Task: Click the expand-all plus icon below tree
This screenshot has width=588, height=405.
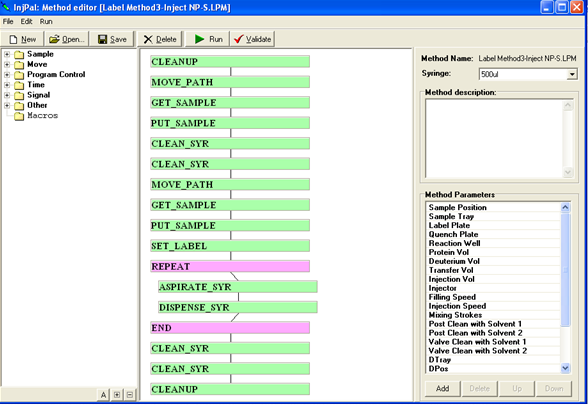Action: (x=117, y=394)
